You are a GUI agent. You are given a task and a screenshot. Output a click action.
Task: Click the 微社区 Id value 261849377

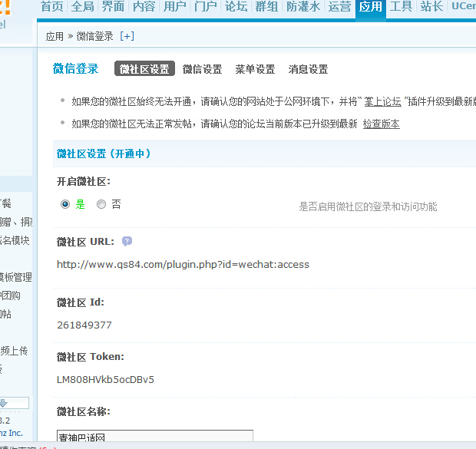click(x=84, y=325)
